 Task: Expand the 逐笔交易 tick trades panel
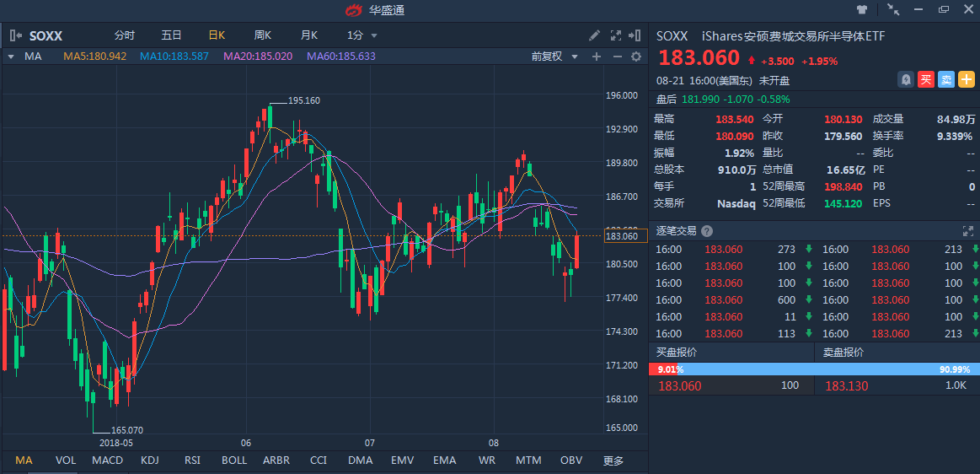pyautogui.click(x=968, y=231)
